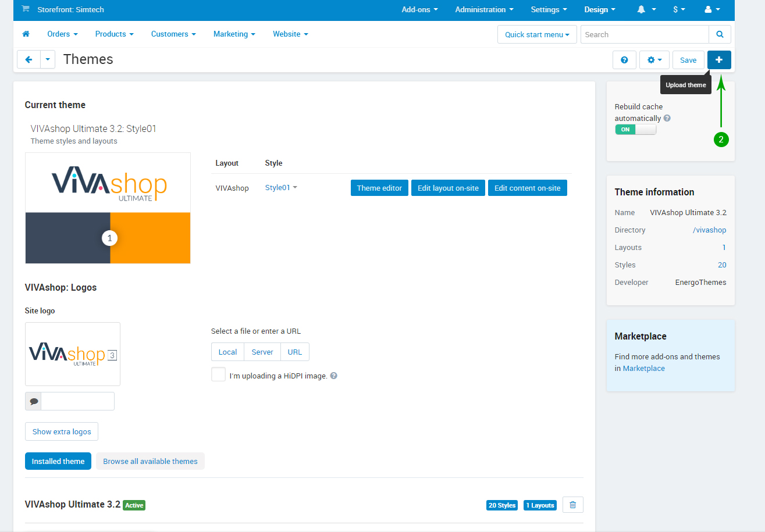This screenshot has width=765, height=532.
Task: Click the gear settings dropdown button
Action: [x=654, y=60]
